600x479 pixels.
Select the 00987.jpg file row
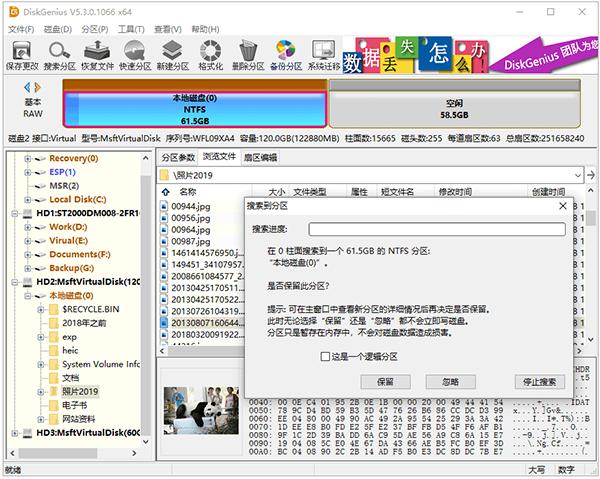(x=191, y=241)
